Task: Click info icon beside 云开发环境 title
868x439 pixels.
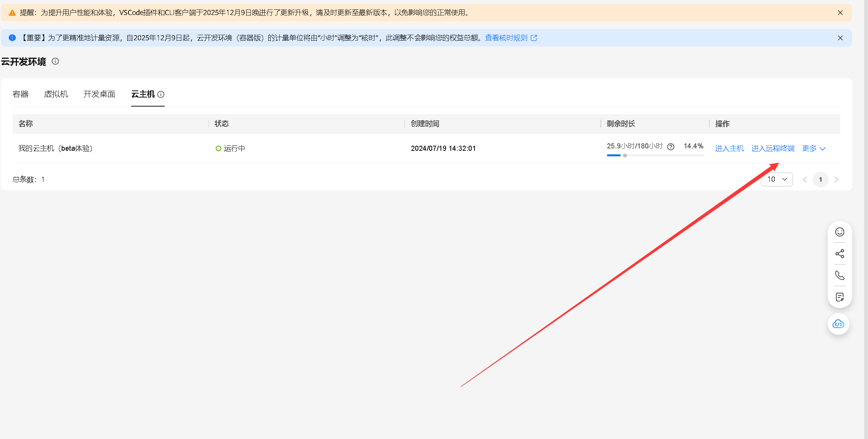Action: pyautogui.click(x=55, y=61)
